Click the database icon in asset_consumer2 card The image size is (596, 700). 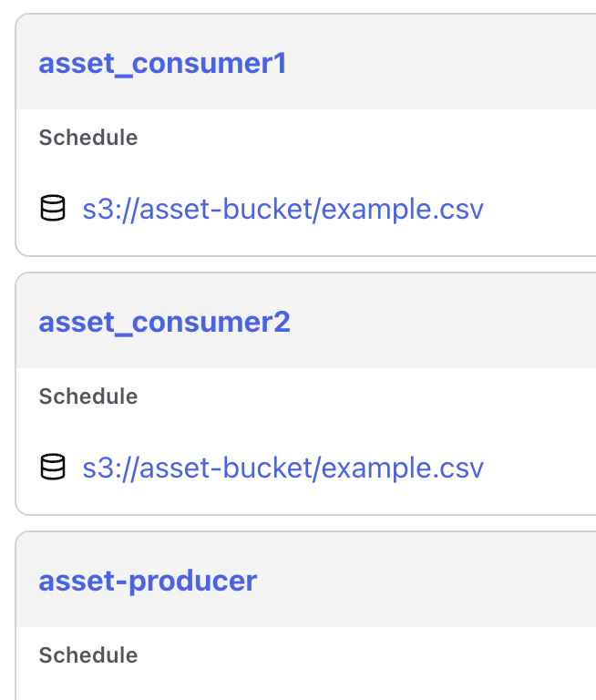pos(53,468)
